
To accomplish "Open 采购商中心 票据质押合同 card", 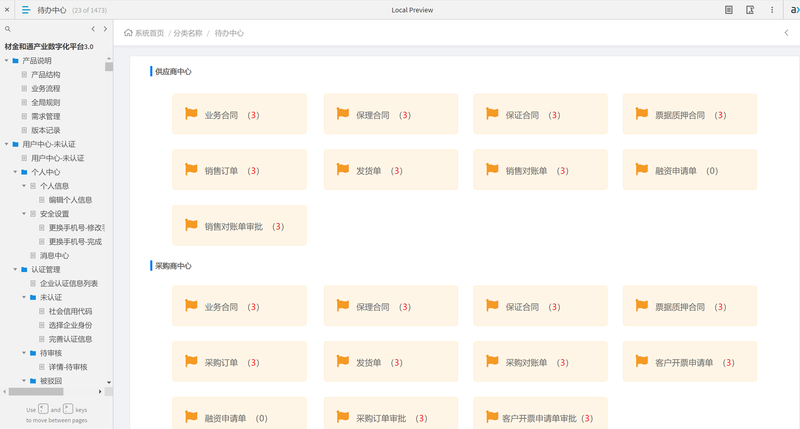I will (x=690, y=306).
